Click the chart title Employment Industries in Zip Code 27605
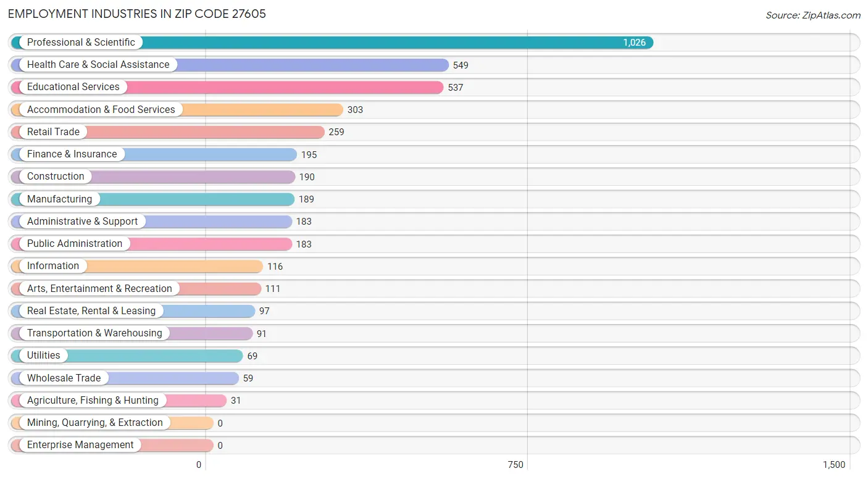Viewport: 868px width, 479px height. [x=137, y=14]
